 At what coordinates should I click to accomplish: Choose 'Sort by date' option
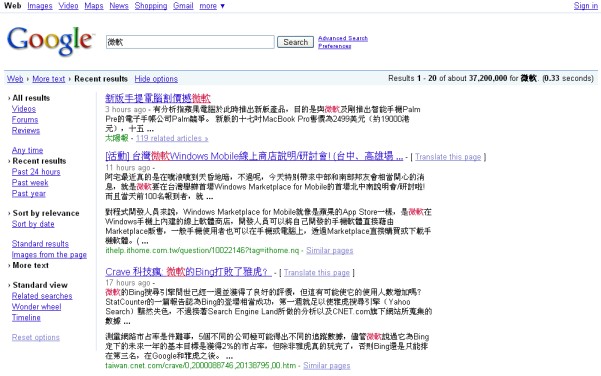(33, 224)
